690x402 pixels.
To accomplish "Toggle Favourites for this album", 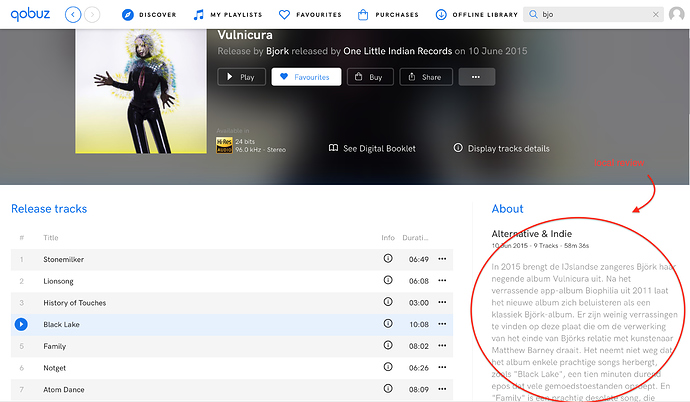I will tap(306, 77).
